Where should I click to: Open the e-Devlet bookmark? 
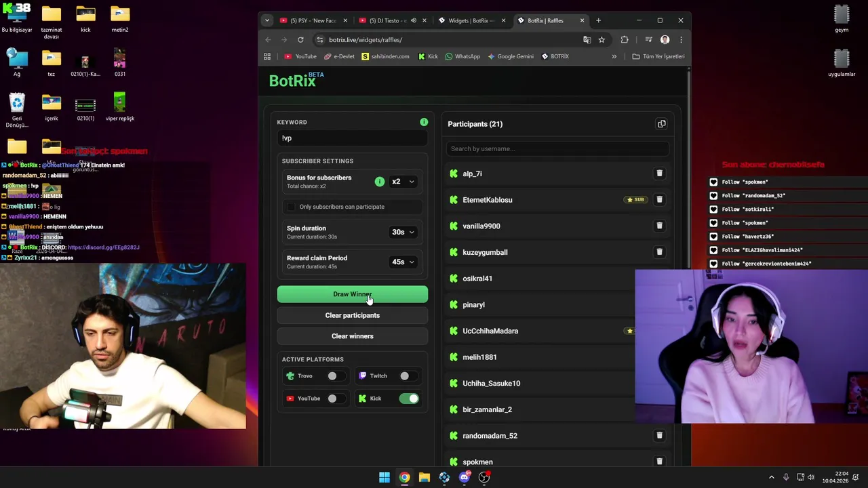(339, 56)
